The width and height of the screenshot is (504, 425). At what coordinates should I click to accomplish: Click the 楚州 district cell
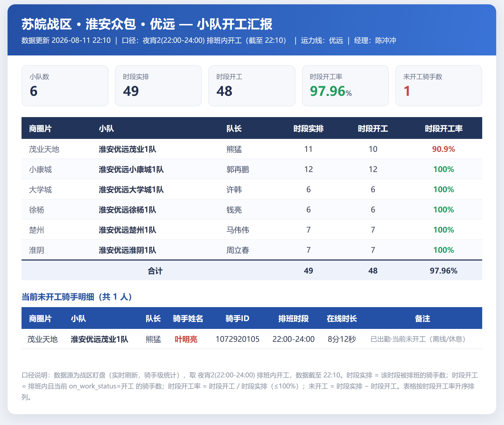[x=36, y=230]
